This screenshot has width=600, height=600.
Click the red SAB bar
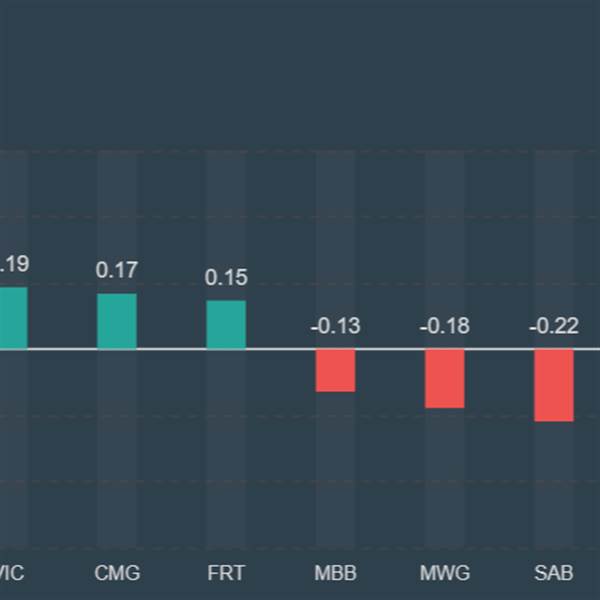tap(553, 385)
